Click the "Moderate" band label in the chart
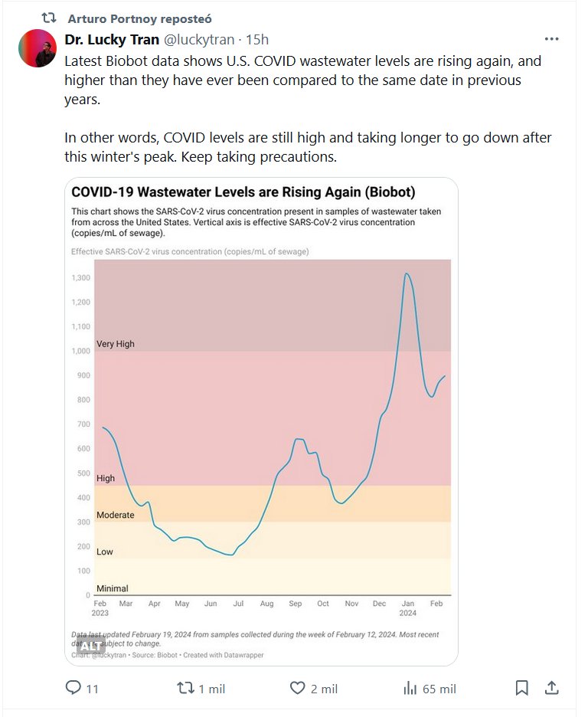 click(115, 515)
